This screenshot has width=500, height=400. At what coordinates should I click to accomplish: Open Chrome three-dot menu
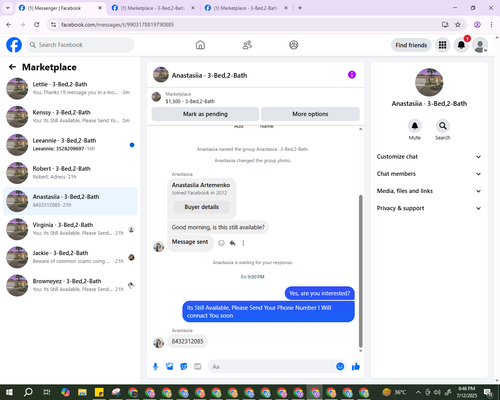point(491,25)
